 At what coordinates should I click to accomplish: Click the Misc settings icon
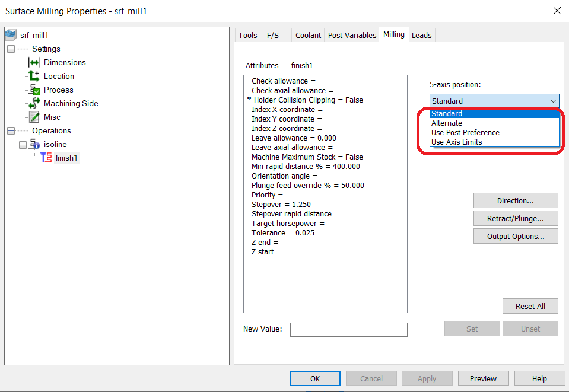pos(36,117)
